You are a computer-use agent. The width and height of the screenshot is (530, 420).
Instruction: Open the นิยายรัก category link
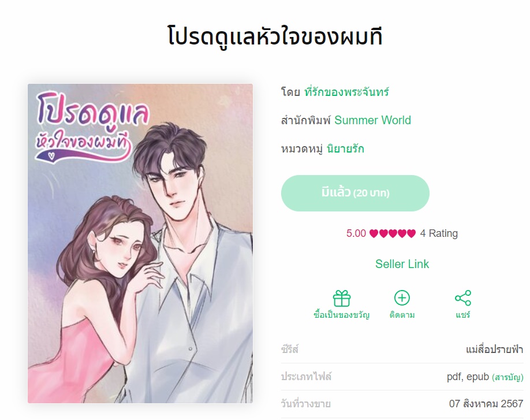point(345,148)
